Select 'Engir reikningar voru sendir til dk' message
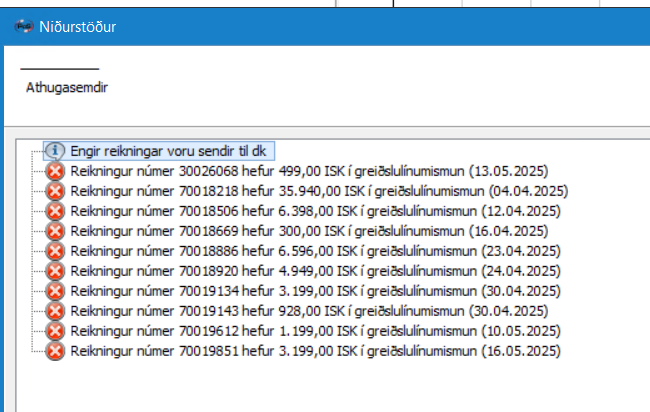 pyautogui.click(x=165, y=149)
